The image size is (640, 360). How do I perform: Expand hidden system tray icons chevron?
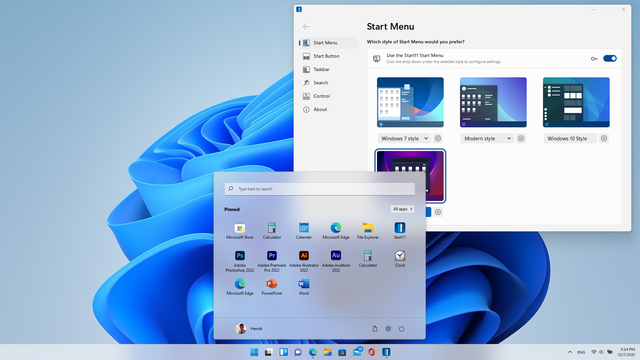(570, 352)
